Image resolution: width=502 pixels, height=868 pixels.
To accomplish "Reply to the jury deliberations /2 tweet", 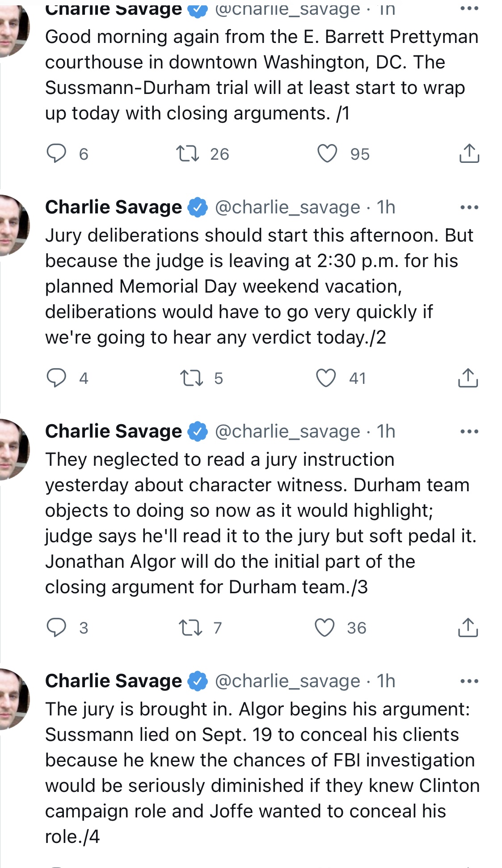I will 57,378.
